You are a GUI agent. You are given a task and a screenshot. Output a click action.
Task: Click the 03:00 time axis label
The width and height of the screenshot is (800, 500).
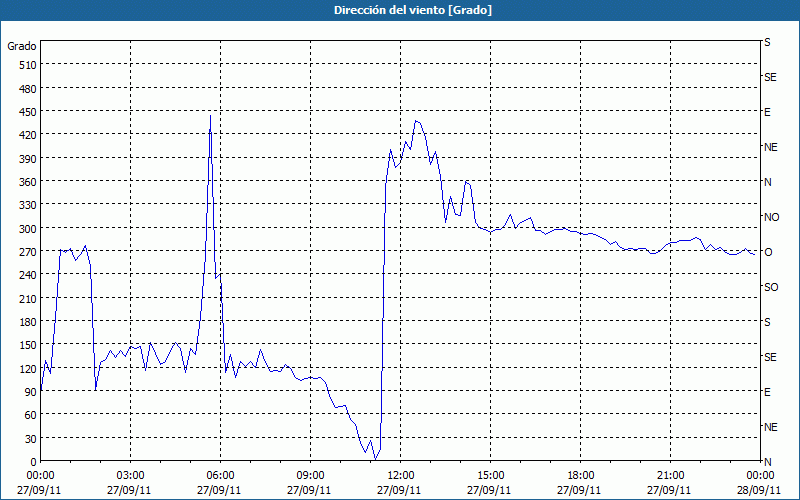(x=131, y=476)
